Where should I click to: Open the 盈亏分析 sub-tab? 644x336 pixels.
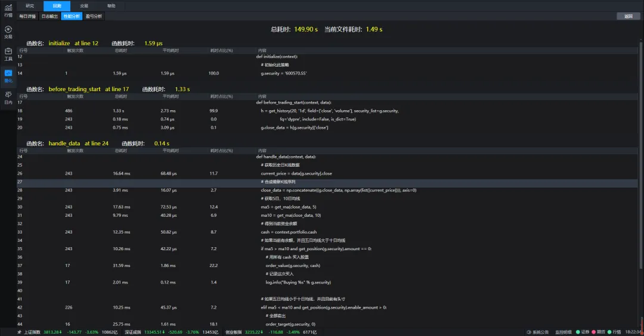[x=94, y=17]
